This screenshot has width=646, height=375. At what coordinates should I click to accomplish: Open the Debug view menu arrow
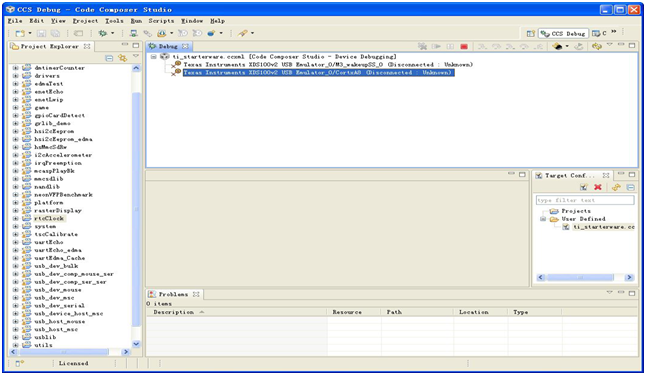(x=610, y=45)
